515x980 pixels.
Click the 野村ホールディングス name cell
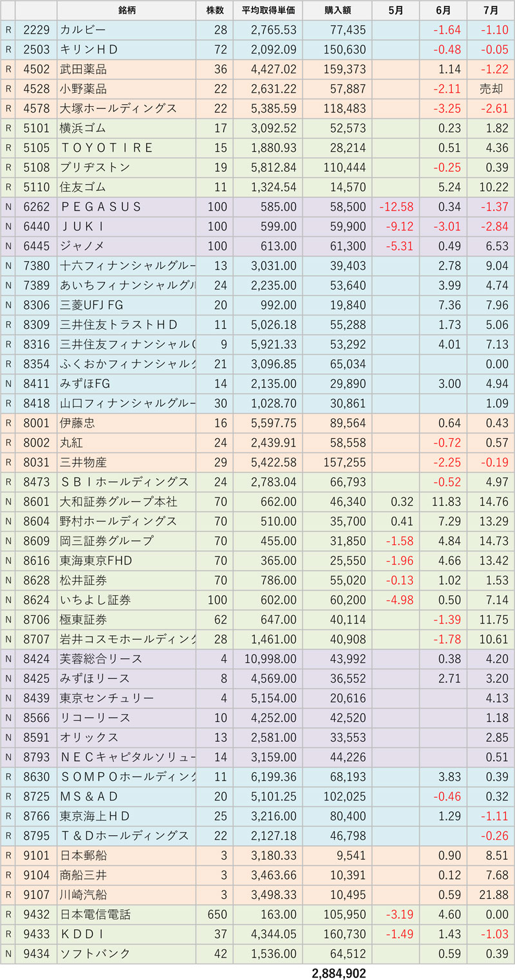[126, 521]
